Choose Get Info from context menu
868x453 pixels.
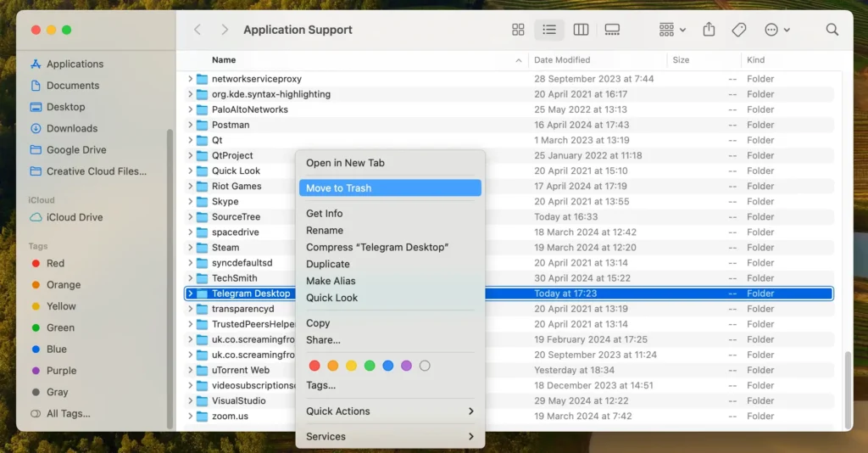point(390,214)
